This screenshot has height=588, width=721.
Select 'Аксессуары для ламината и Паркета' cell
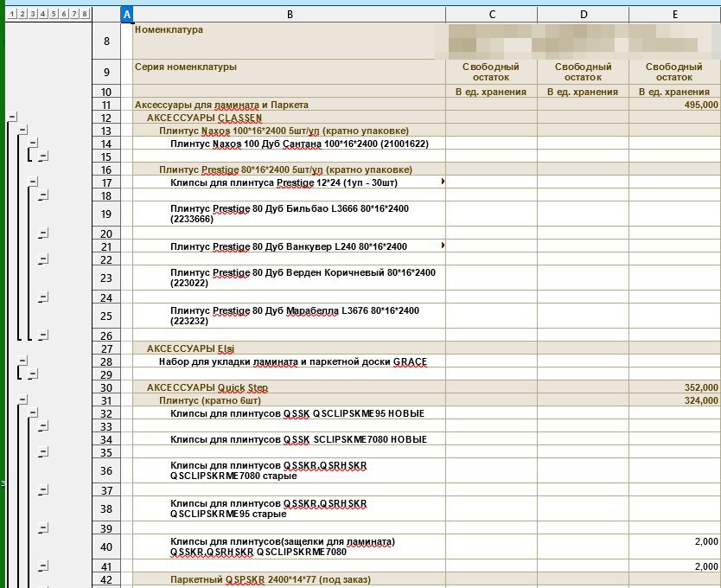(x=290, y=105)
